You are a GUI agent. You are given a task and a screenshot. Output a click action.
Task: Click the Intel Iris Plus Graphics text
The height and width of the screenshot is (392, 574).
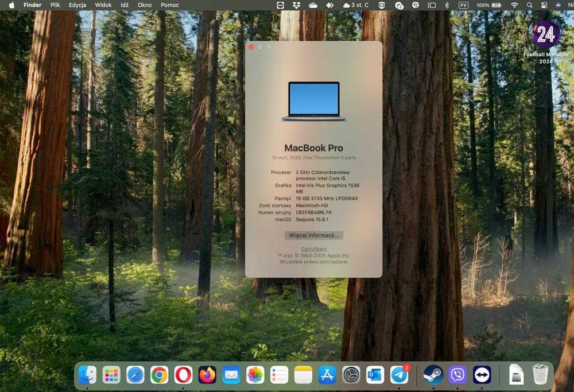[x=327, y=188]
